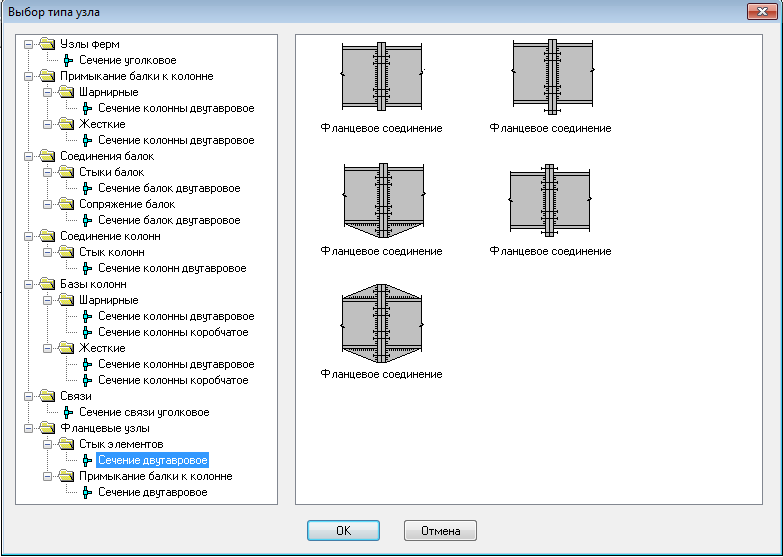
Task: Collapse the Сопряжение балок branch
Action: 47,204
